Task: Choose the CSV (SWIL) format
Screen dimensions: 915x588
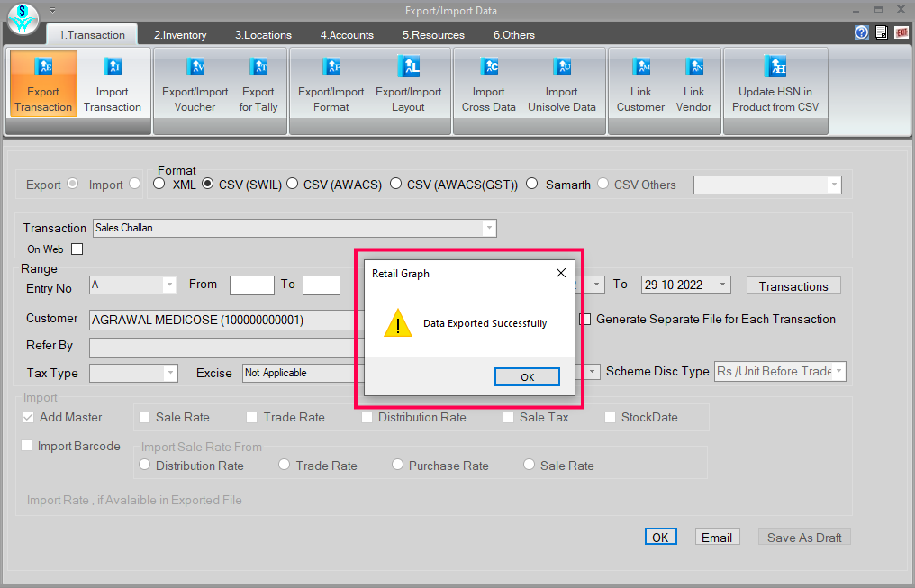Action: tap(207, 184)
